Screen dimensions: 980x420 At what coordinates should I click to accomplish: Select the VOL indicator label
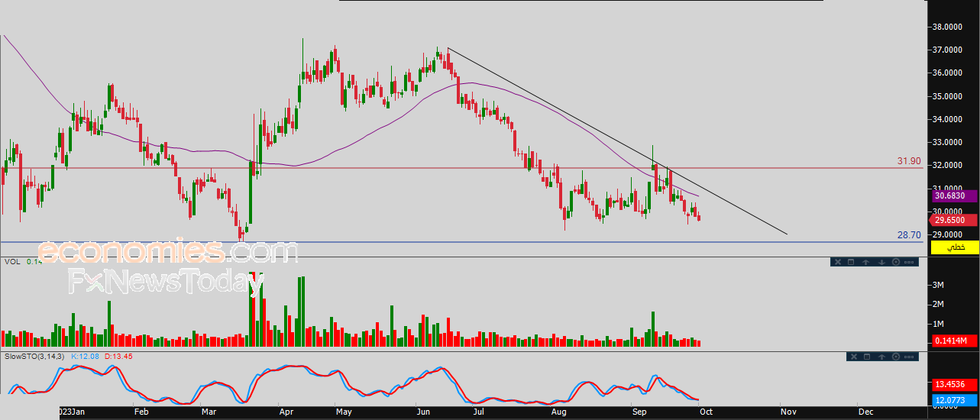[12, 262]
